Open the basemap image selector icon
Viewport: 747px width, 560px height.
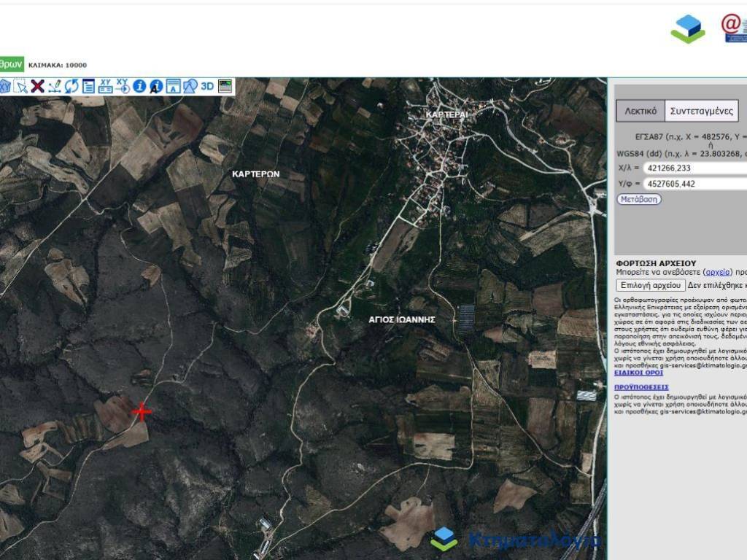pyautogui.click(x=225, y=86)
